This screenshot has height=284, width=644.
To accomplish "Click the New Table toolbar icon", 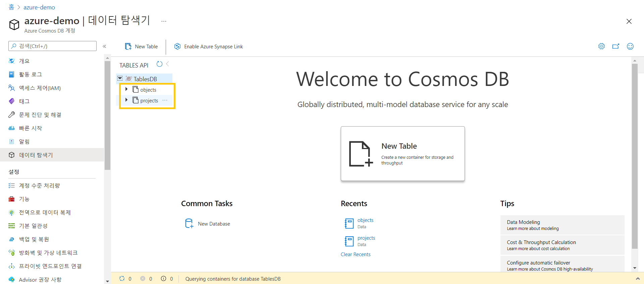I will pyautogui.click(x=128, y=46).
